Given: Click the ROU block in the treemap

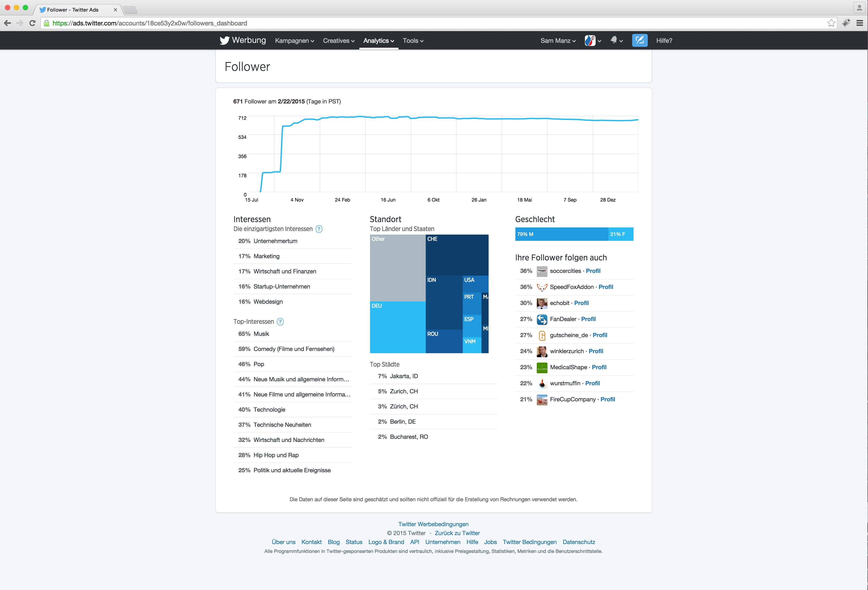Looking at the screenshot, I should coord(444,341).
